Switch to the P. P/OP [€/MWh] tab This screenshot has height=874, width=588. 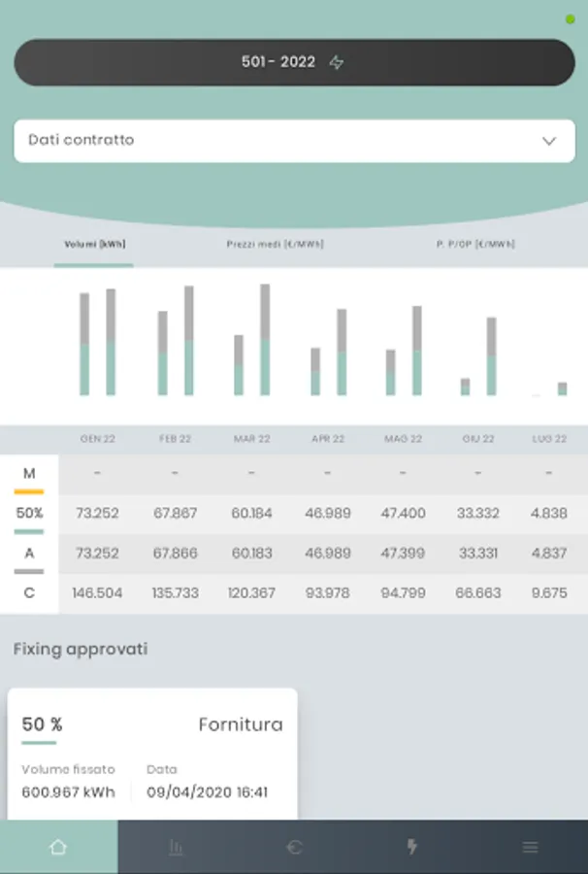pos(475,244)
